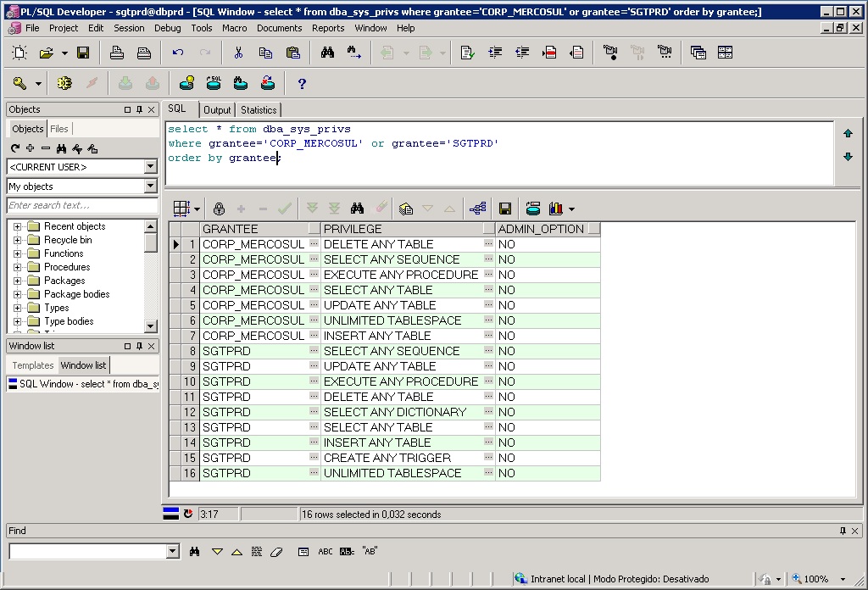
Task: Expand the Procedures tree node
Action: (x=17, y=267)
